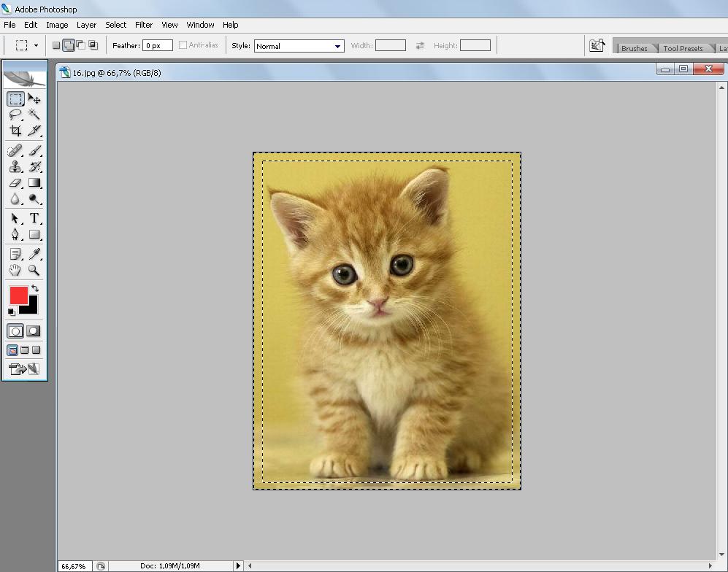
Task: Choose Subtract from selection mode
Action: [81, 45]
